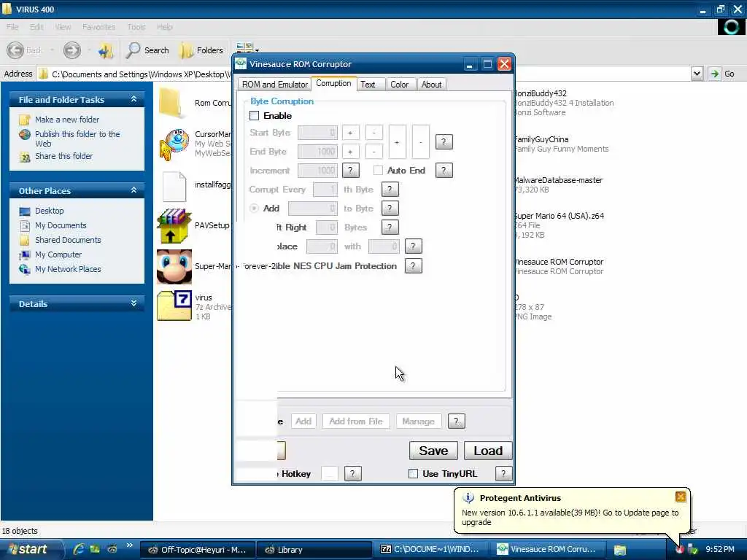This screenshot has height=560, width=747.
Task: Select the Add to Byte radio button
Action: (x=254, y=208)
